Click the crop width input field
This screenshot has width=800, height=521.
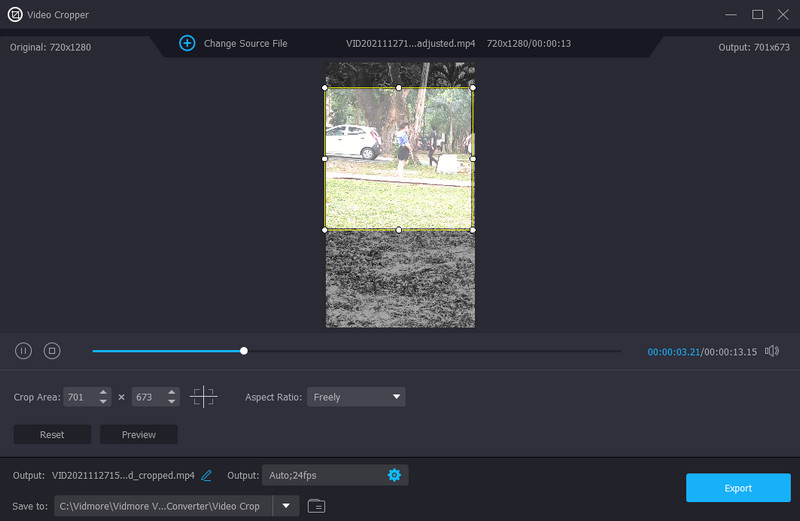pyautogui.click(x=79, y=397)
